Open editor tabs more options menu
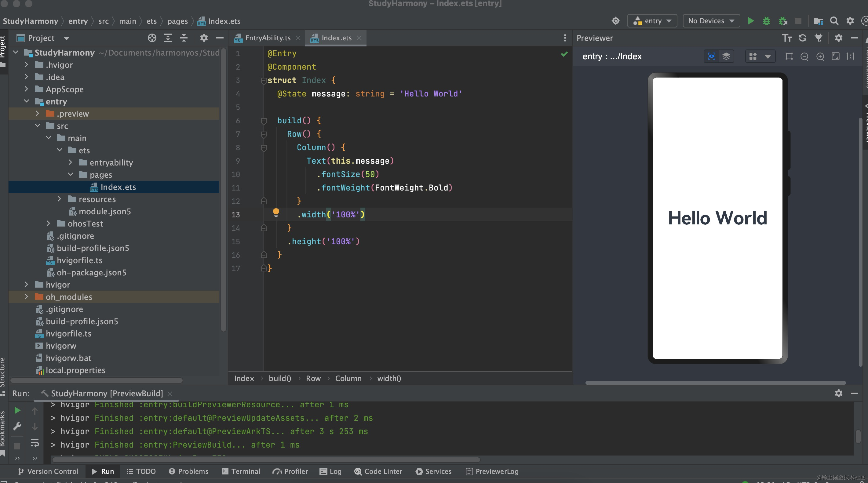This screenshot has width=868, height=483. coord(565,38)
